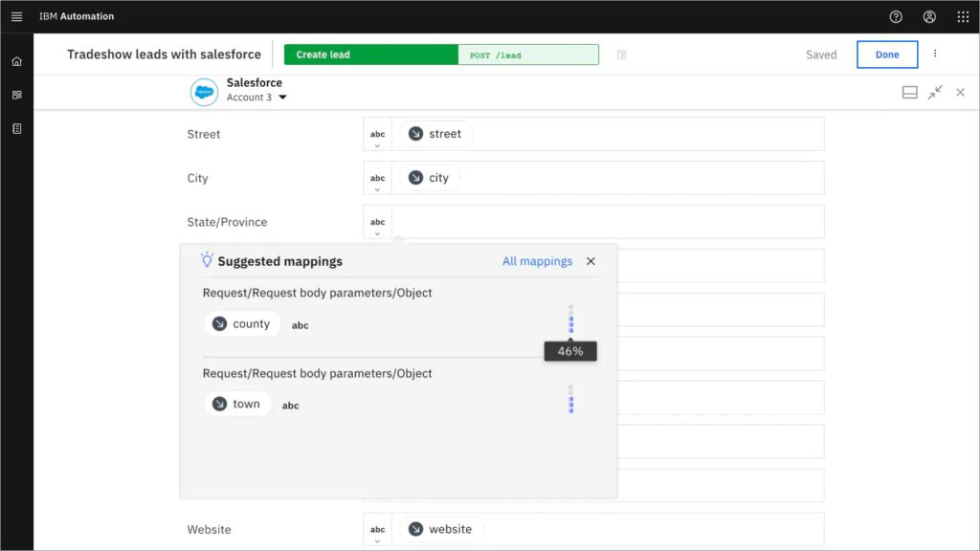Screen dimensions: 980x551
Task: Click the Street input field
Action: [608, 134]
